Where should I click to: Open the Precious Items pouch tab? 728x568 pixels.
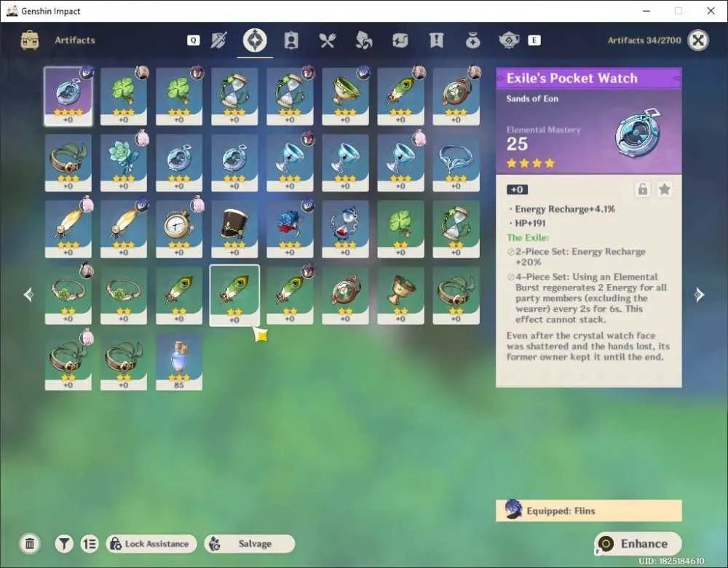pos(472,40)
